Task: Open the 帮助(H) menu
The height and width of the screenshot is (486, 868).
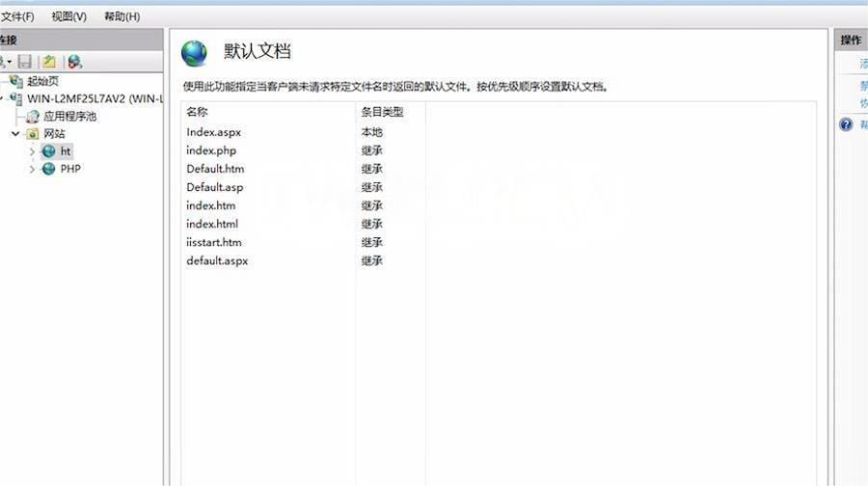Action: coord(122,16)
